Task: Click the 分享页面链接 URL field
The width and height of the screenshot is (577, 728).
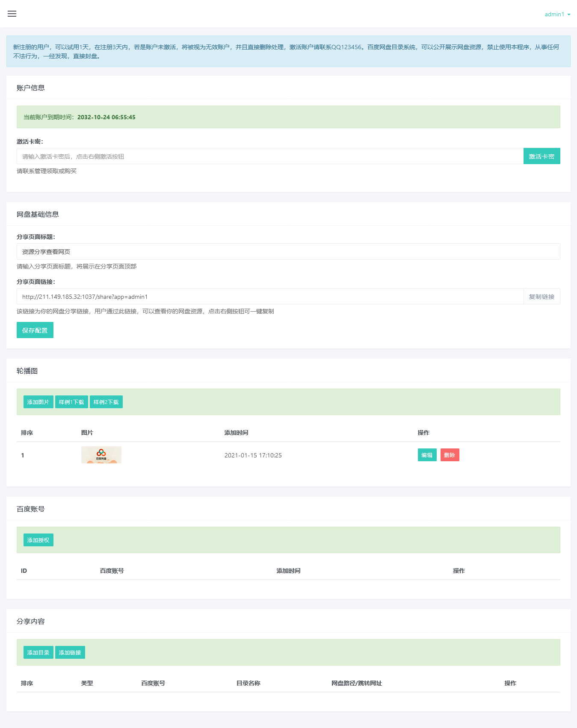Action: point(270,296)
